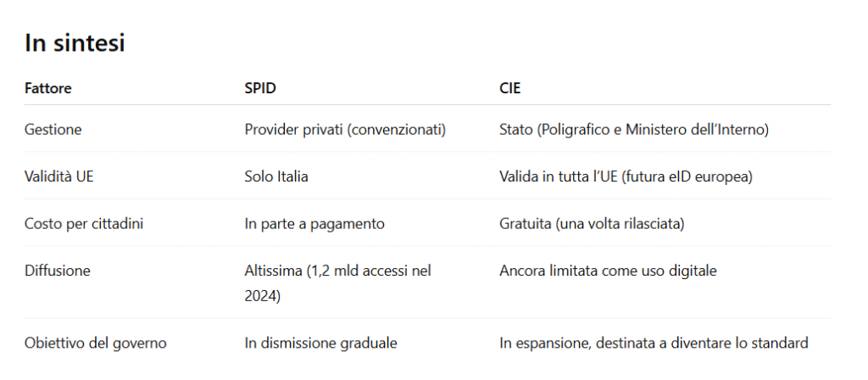Select the 'Fattore' column header
The width and height of the screenshot is (868, 380).
click(x=48, y=88)
